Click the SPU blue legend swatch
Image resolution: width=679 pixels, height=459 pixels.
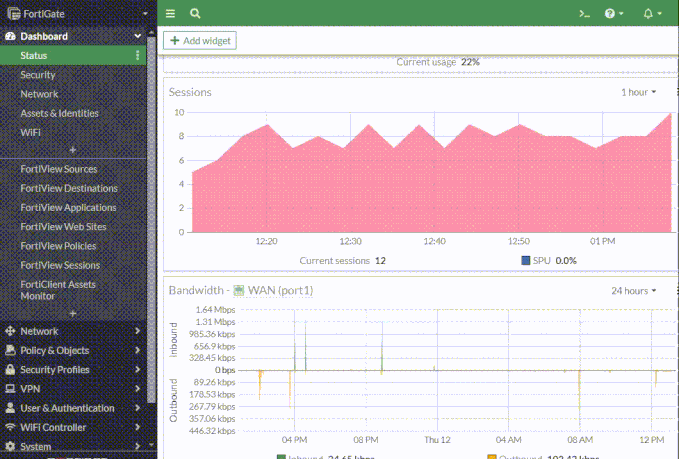point(525,260)
